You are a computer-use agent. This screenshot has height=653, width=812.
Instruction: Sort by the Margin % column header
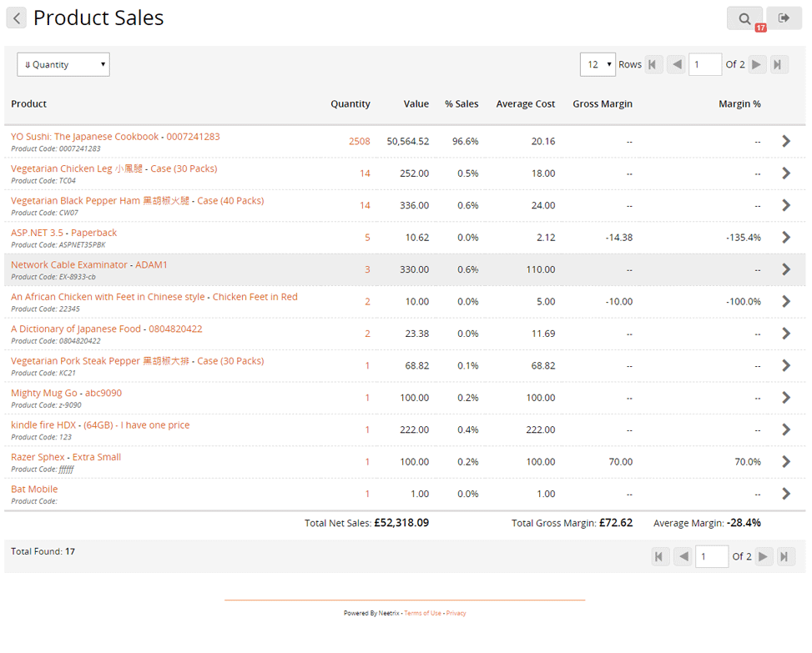[739, 104]
